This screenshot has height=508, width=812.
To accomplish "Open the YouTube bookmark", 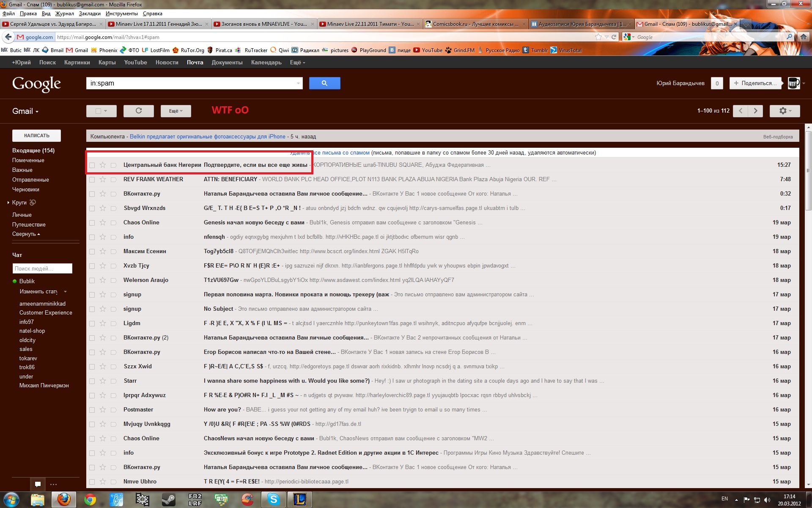I will (x=428, y=50).
